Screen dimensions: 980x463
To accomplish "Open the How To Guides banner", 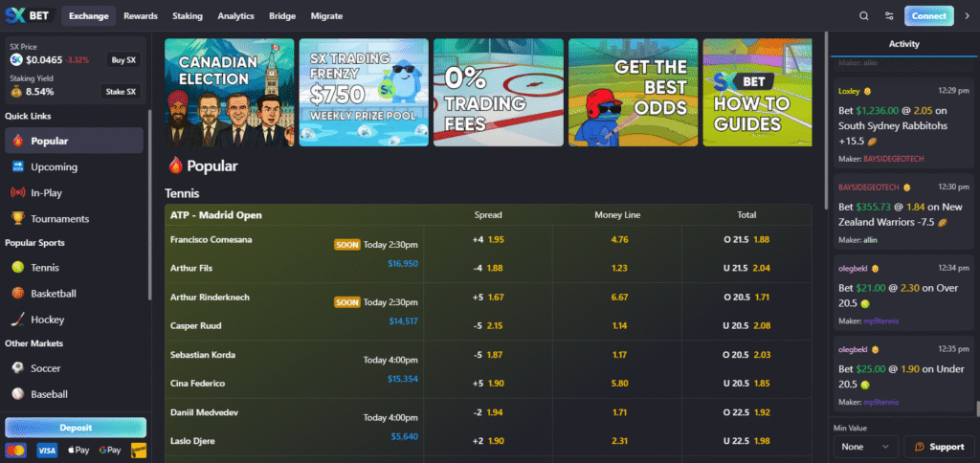I will point(758,93).
